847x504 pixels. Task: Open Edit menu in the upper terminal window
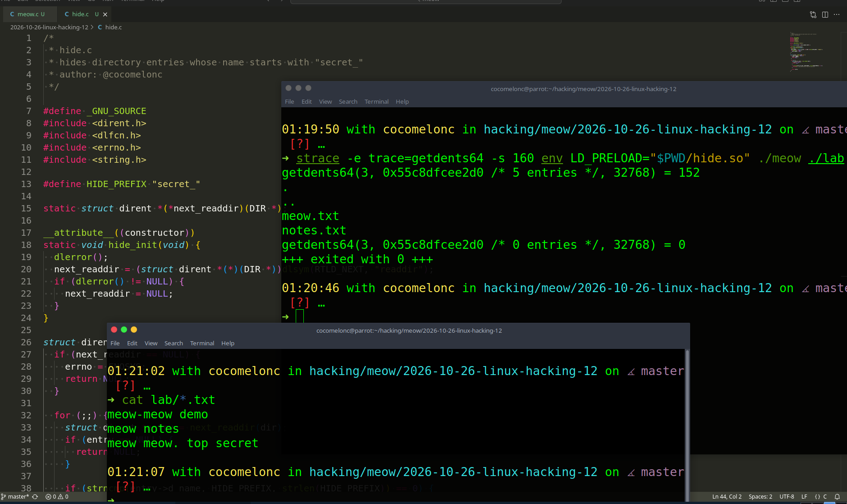(307, 101)
